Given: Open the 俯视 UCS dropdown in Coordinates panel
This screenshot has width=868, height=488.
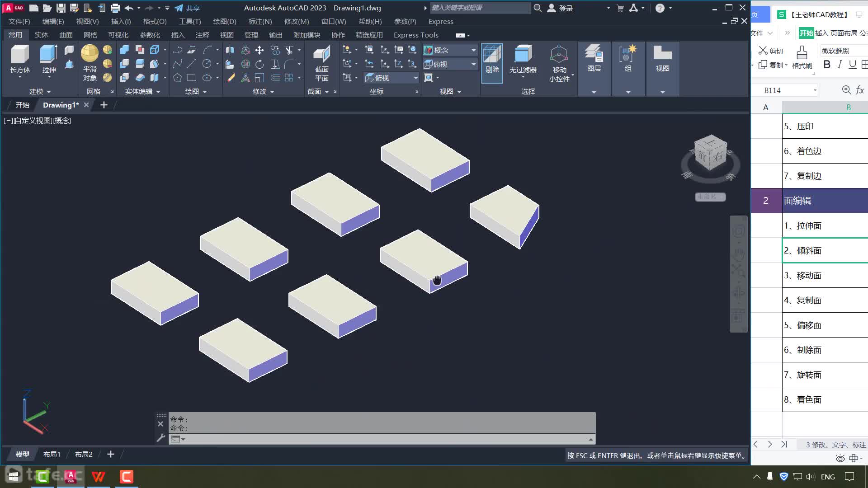Looking at the screenshot, I should pos(392,78).
